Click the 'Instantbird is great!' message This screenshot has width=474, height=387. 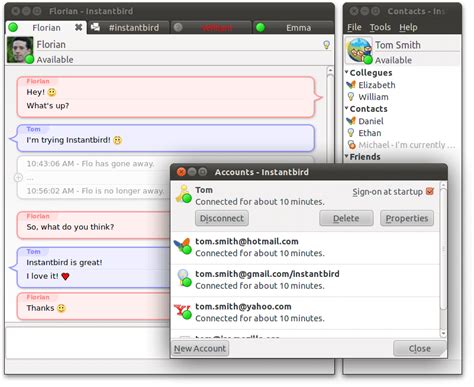click(x=64, y=262)
